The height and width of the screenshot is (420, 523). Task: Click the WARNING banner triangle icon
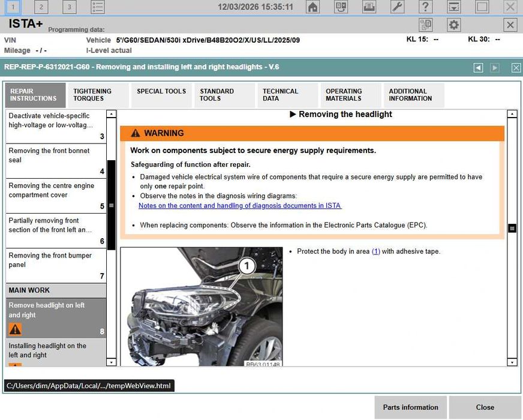[x=136, y=133]
